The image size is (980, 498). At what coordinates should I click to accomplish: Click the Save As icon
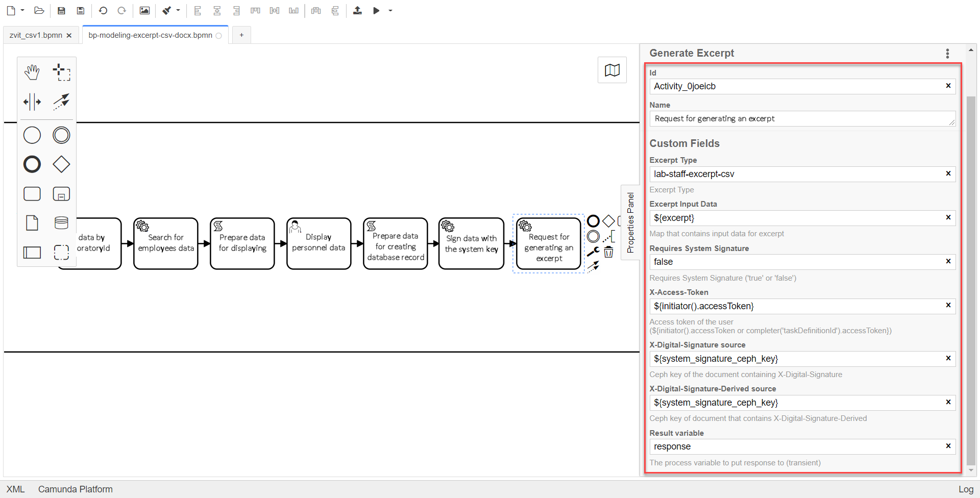click(81, 11)
